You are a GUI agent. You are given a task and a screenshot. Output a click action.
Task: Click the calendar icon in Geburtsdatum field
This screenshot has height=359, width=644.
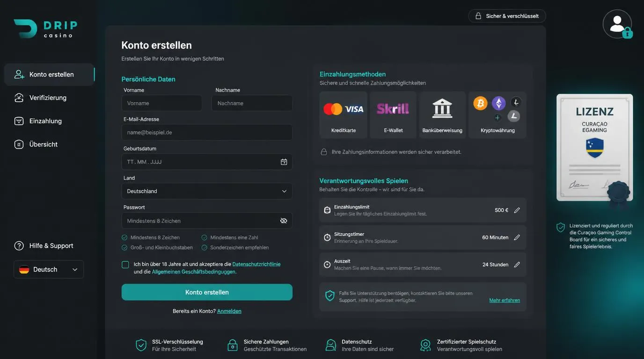(284, 162)
